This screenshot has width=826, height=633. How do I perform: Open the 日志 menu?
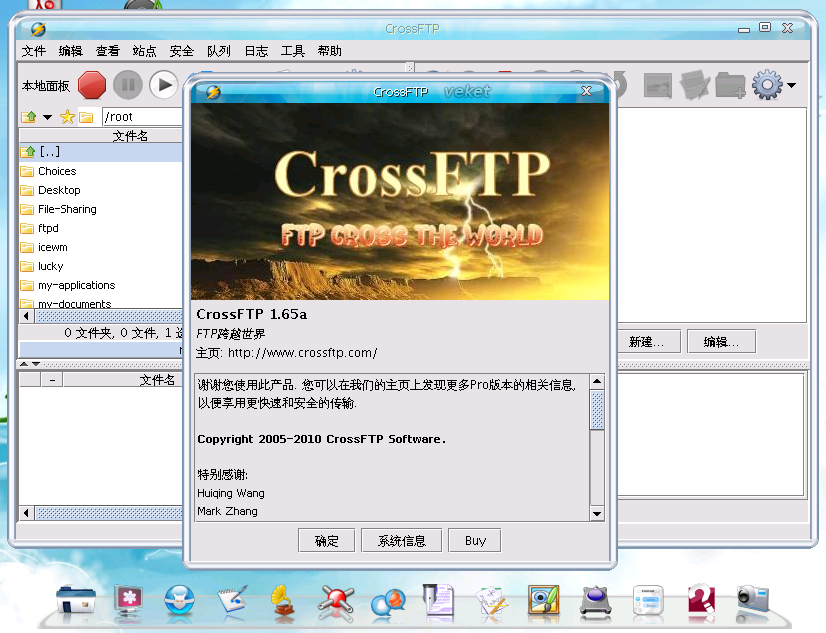(x=256, y=51)
